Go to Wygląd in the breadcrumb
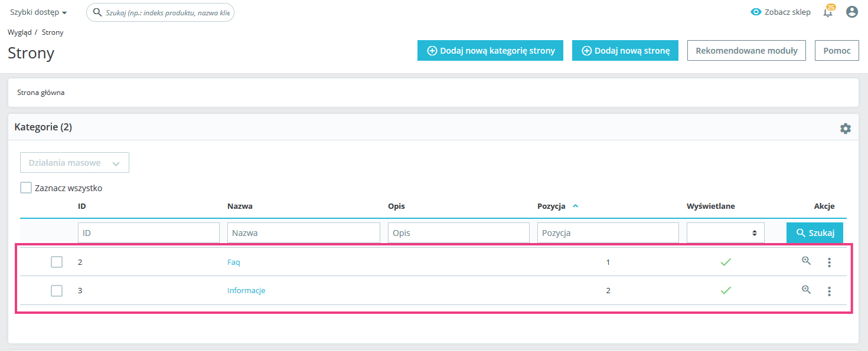This screenshot has width=868, height=351. coord(19,32)
